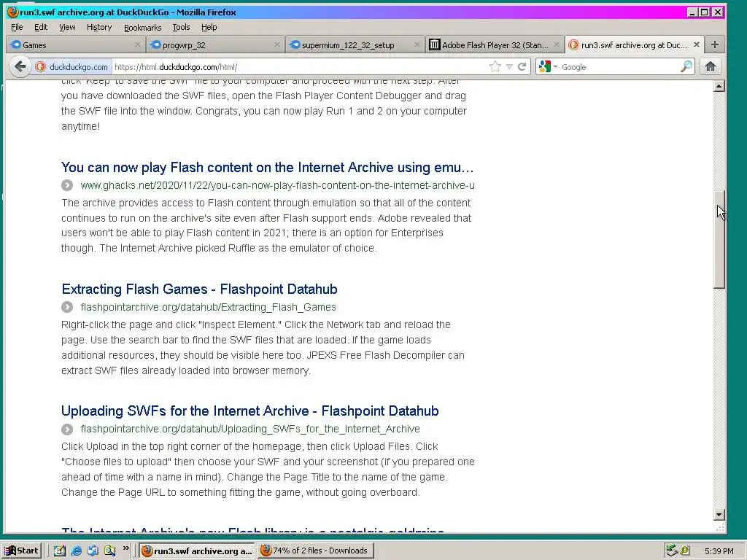Click the www.ghacks.net URL text
The width and height of the screenshot is (747, 560).
(277, 185)
